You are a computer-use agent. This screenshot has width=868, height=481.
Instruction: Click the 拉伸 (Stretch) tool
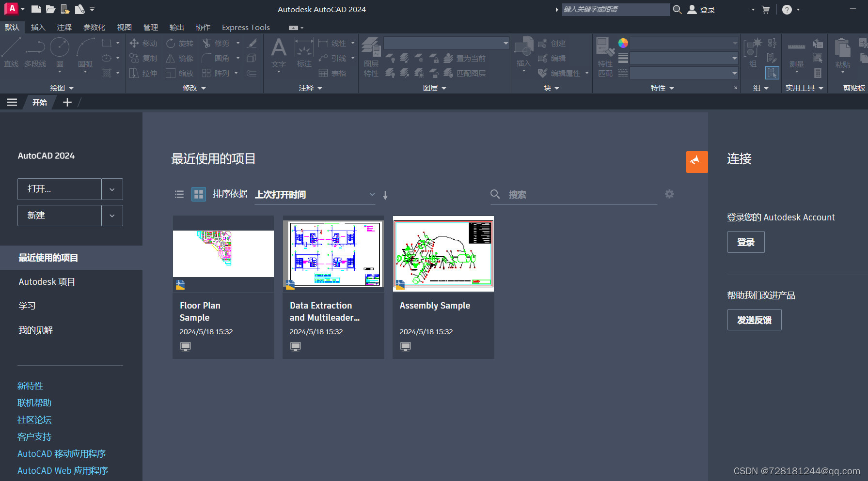143,74
